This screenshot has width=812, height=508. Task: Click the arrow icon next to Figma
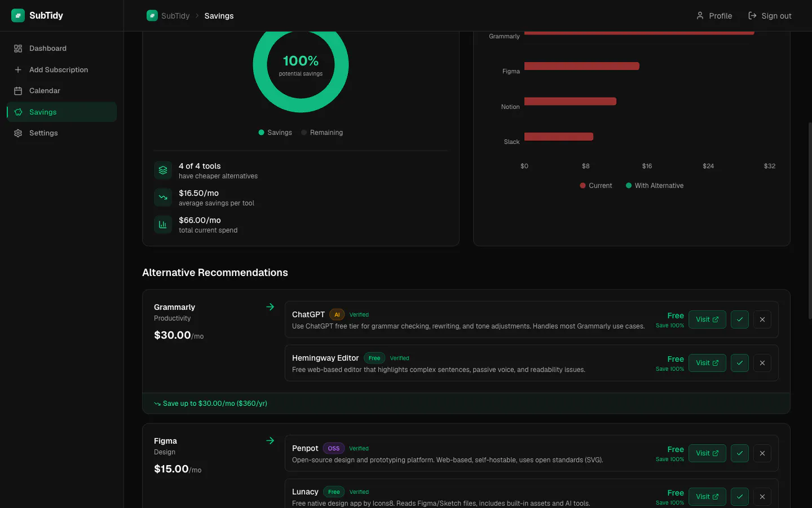pyautogui.click(x=270, y=441)
